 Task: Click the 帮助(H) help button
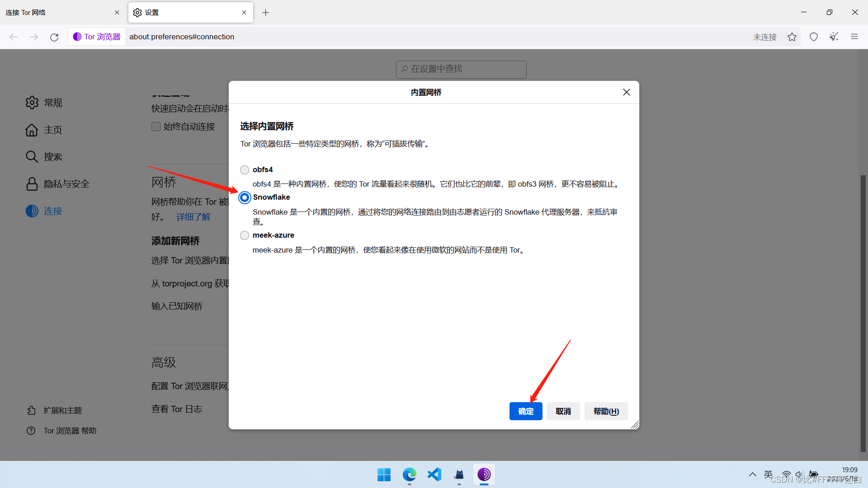606,411
